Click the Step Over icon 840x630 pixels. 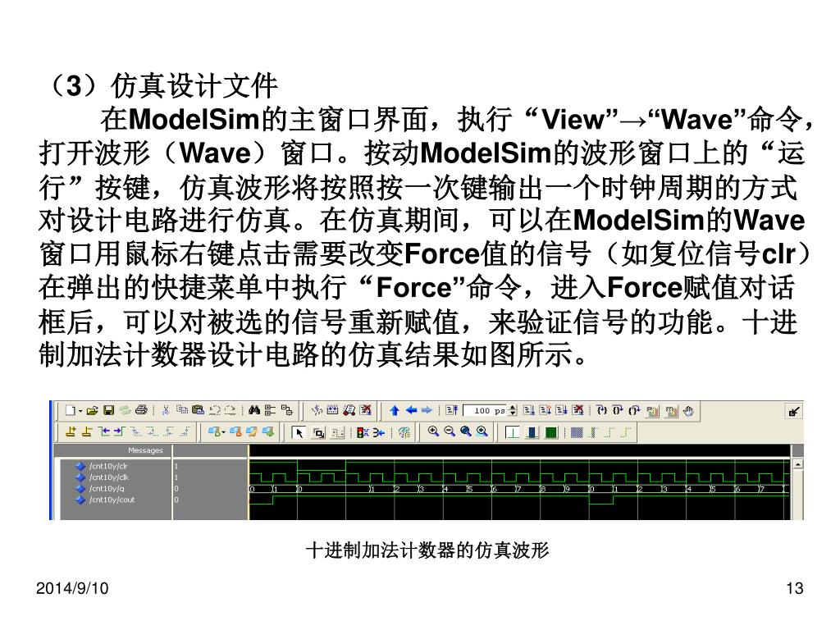pyautogui.click(x=619, y=410)
